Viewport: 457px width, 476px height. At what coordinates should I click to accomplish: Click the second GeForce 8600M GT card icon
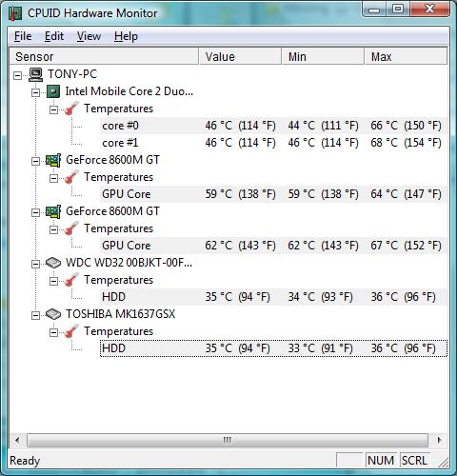click(x=53, y=211)
